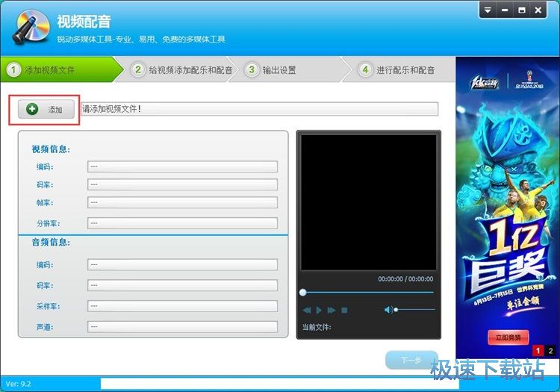Click the 采样率 value field

(x=182, y=306)
